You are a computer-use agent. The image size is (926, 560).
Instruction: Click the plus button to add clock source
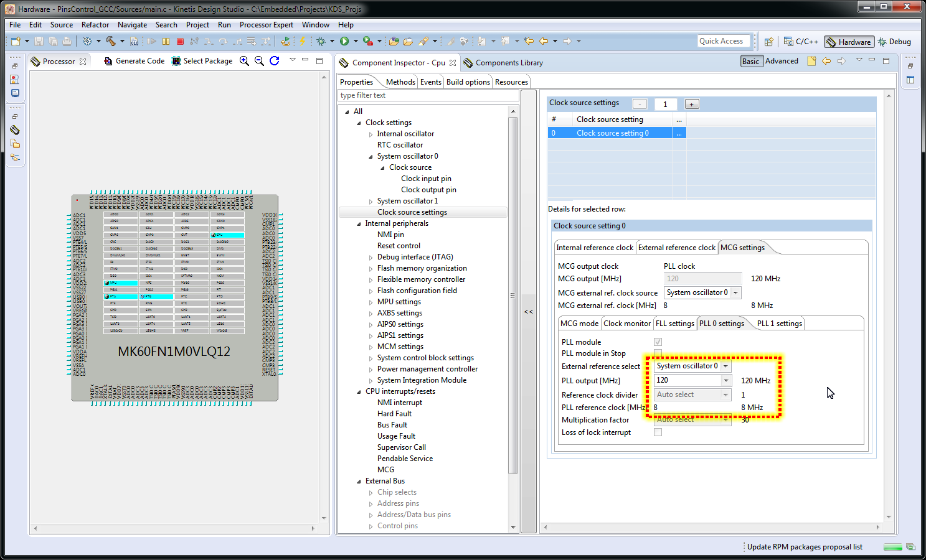[691, 105]
